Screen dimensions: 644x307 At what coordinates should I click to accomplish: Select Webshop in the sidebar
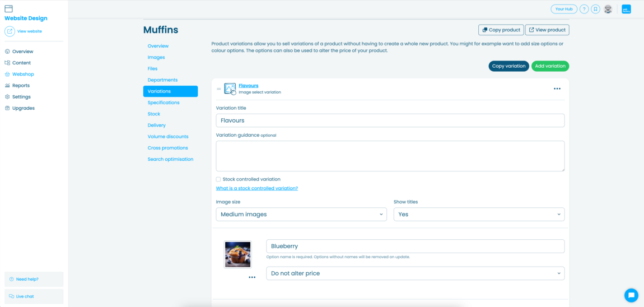[23, 74]
